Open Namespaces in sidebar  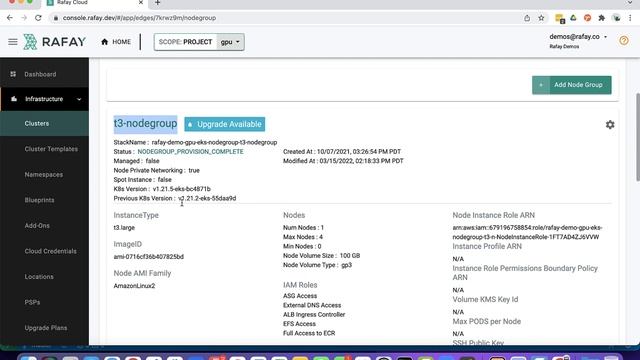click(x=44, y=175)
